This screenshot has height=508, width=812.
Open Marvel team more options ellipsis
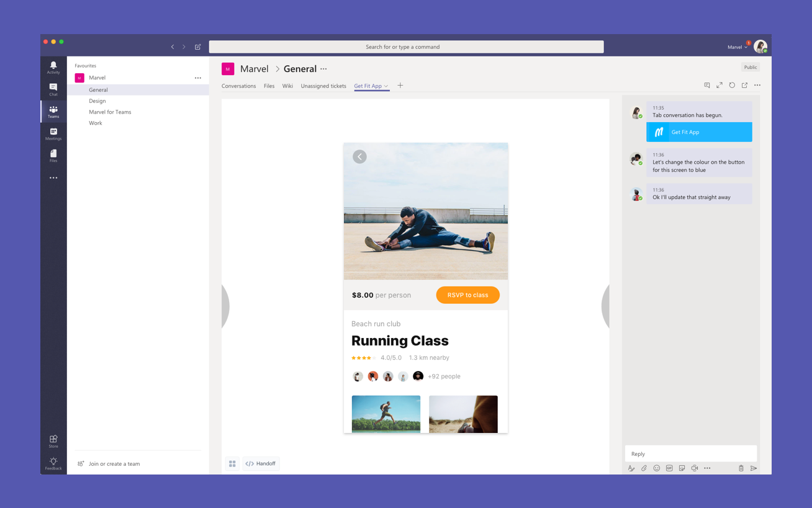pyautogui.click(x=198, y=78)
